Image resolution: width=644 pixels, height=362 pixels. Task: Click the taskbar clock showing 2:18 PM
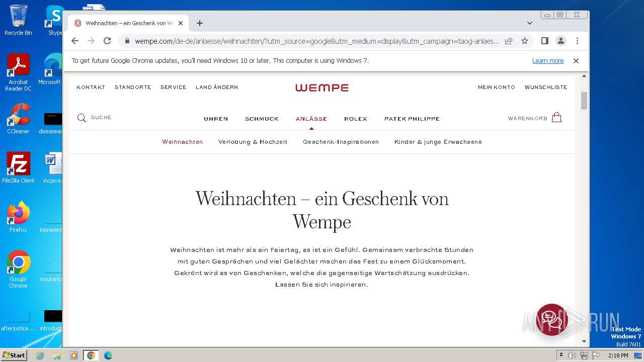click(618, 355)
